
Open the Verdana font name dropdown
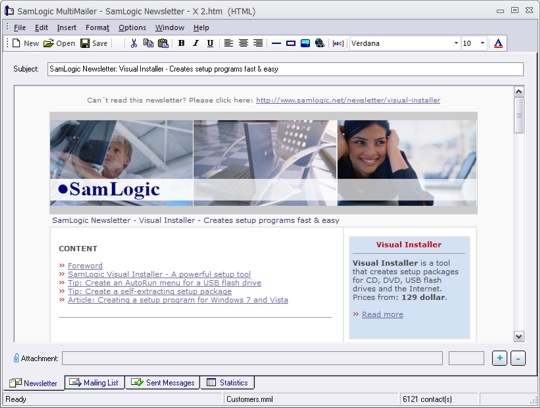point(456,43)
